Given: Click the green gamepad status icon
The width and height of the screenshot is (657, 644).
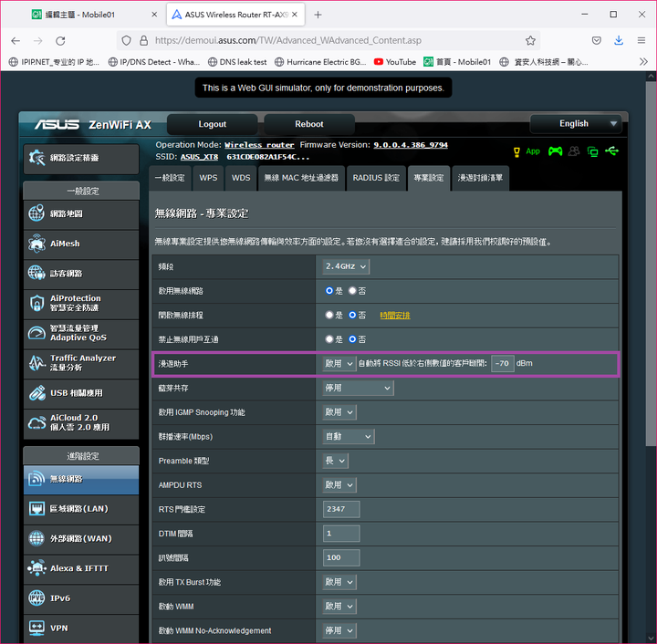Looking at the screenshot, I should point(555,151).
